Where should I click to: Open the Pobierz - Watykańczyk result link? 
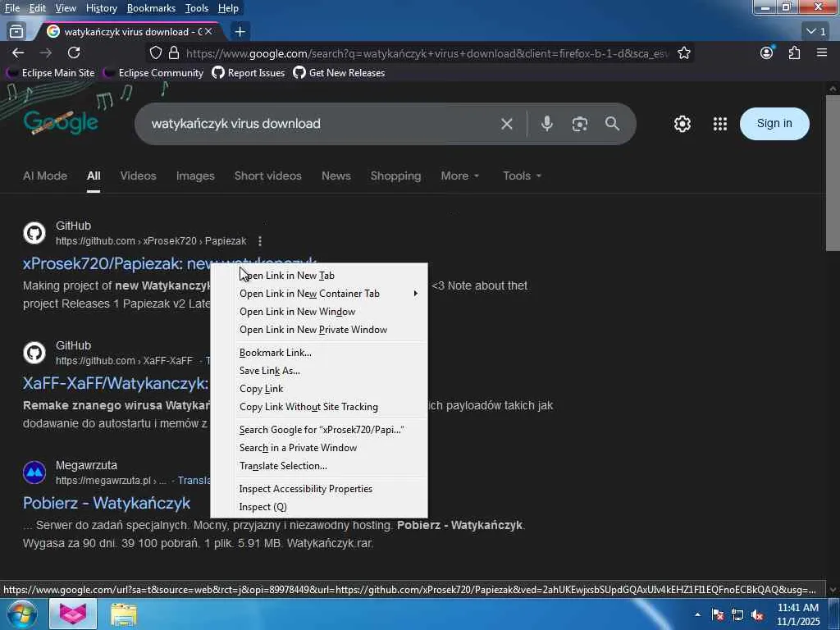click(x=107, y=503)
